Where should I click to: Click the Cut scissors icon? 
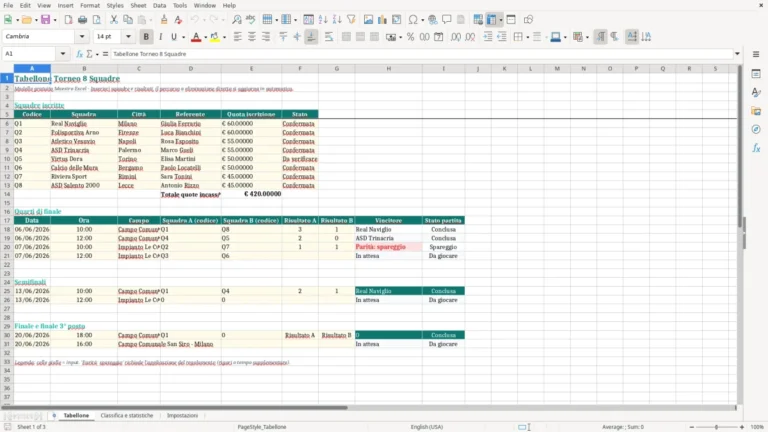pyautogui.click(x=114, y=20)
